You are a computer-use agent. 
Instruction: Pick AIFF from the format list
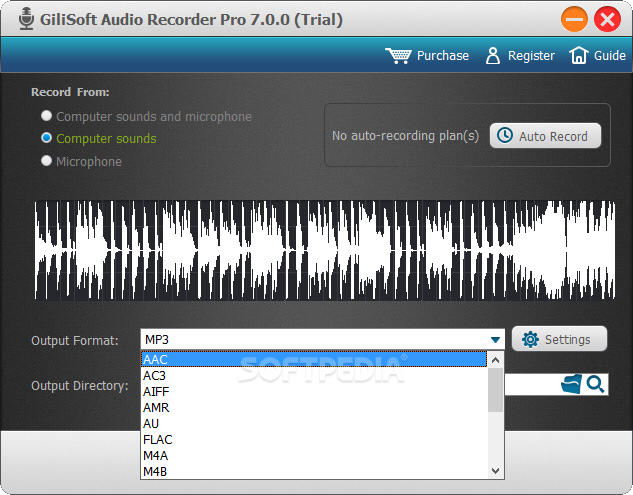point(314,392)
